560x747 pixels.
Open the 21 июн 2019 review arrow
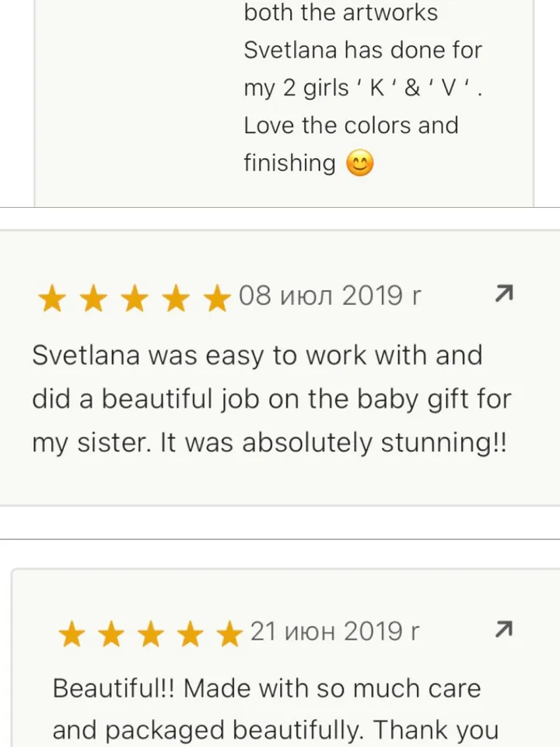[504, 630]
